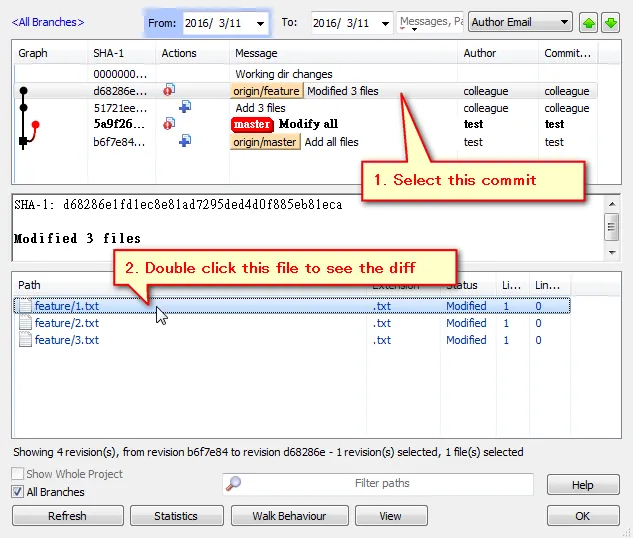Click the origin/master branch label
This screenshot has height=538, width=633.
pyautogui.click(x=265, y=142)
